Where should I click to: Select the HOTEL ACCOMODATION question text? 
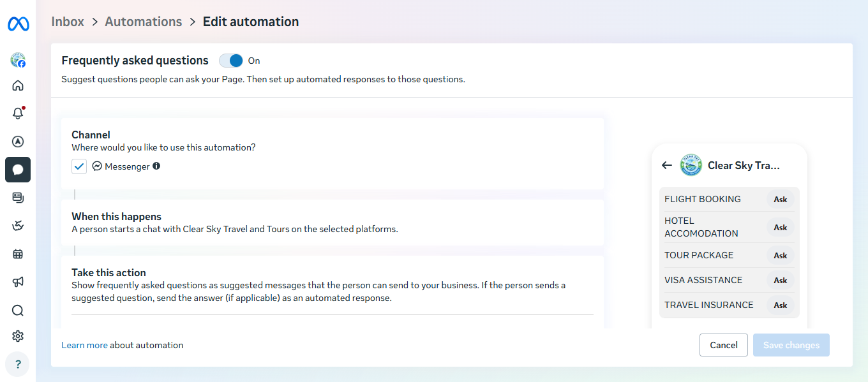click(701, 227)
